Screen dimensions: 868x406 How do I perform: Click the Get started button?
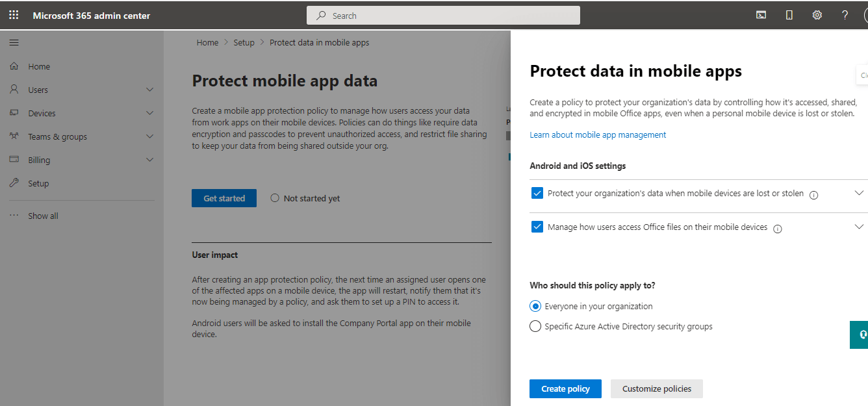click(224, 198)
